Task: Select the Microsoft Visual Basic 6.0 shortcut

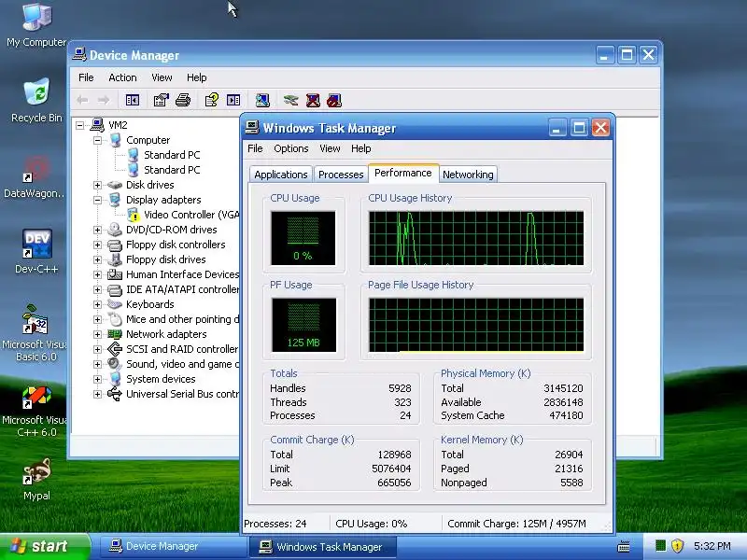Action: [35, 333]
